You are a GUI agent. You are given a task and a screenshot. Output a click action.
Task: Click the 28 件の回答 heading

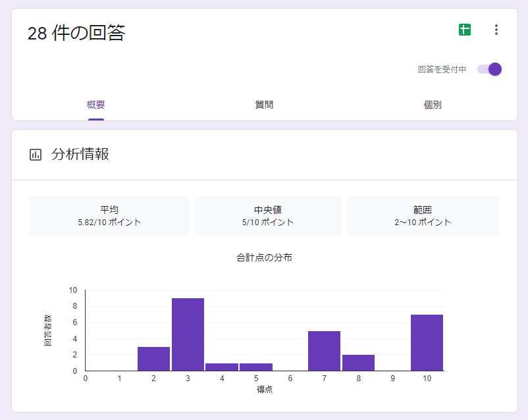pyautogui.click(x=76, y=33)
